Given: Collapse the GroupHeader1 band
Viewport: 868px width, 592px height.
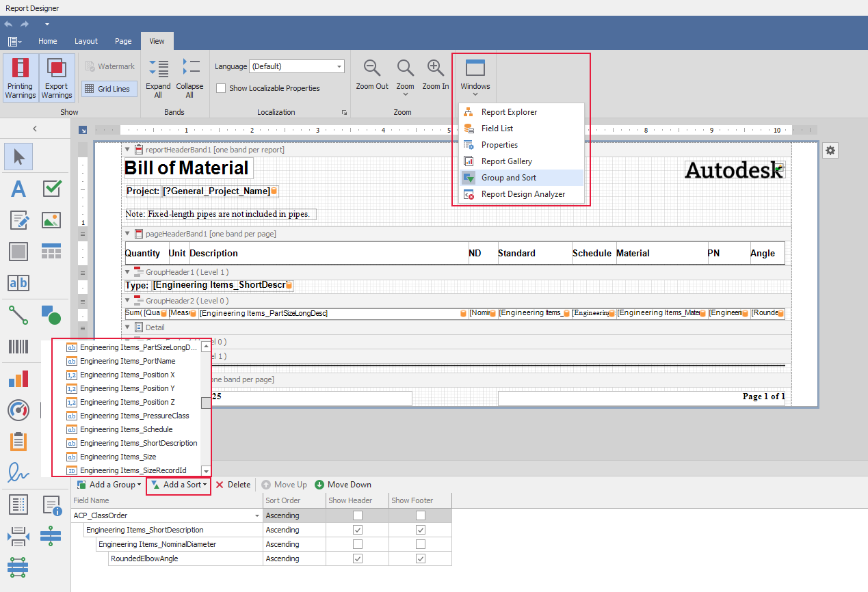Looking at the screenshot, I should coord(127,272).
